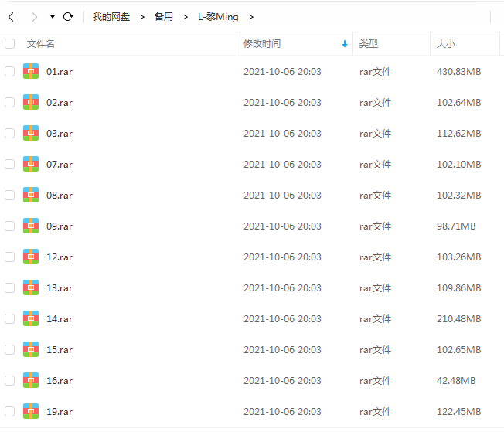Go to 我的网盘 in breadcrumb
The image size is (504, 442).
pyautogui.click(x=111, y=16)
